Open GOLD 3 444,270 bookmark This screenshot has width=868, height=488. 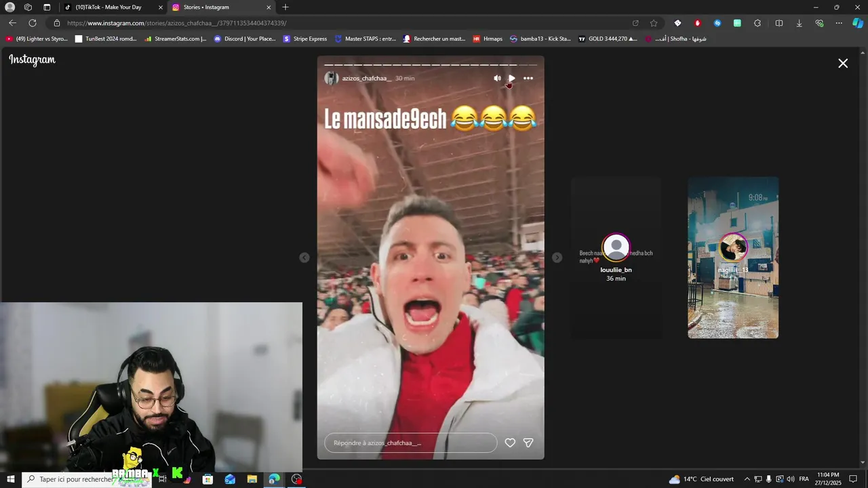[x=608, y=39]
